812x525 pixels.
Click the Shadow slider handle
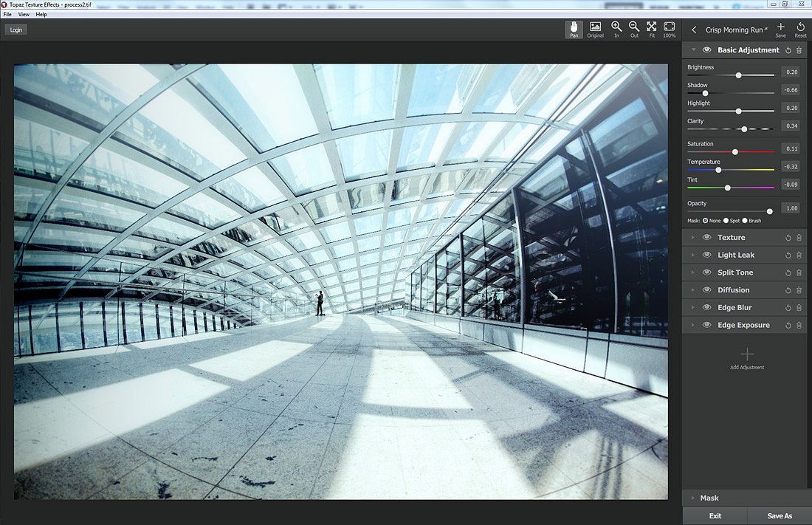(x=705, y=93)
